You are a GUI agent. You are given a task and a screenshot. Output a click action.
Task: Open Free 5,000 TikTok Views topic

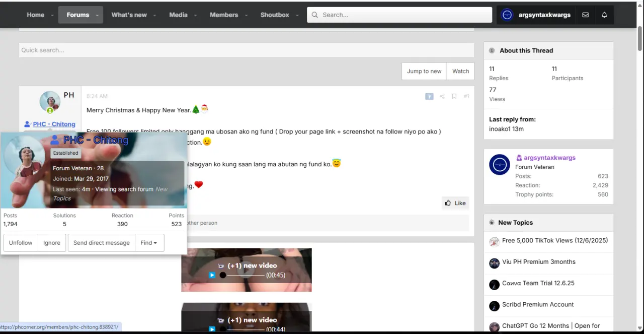(x=555, y=240)
